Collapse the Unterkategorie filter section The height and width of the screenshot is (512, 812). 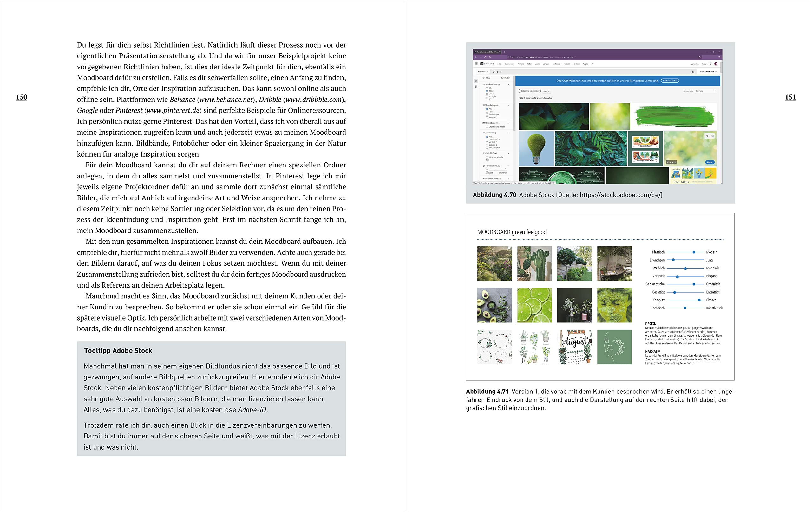point(508,105)
